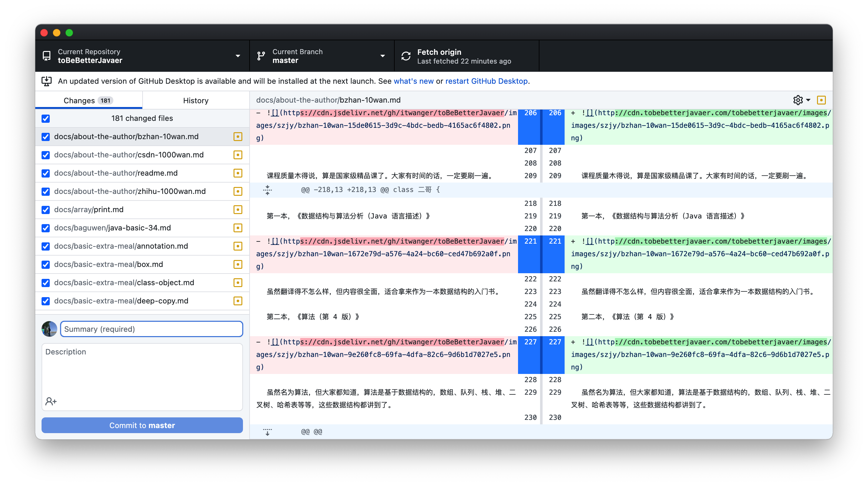Uncheck deep-copy.md file checkbox
The width and height of the screenshot is (868, 486).
pyautogui.click(x=46, y=301)
